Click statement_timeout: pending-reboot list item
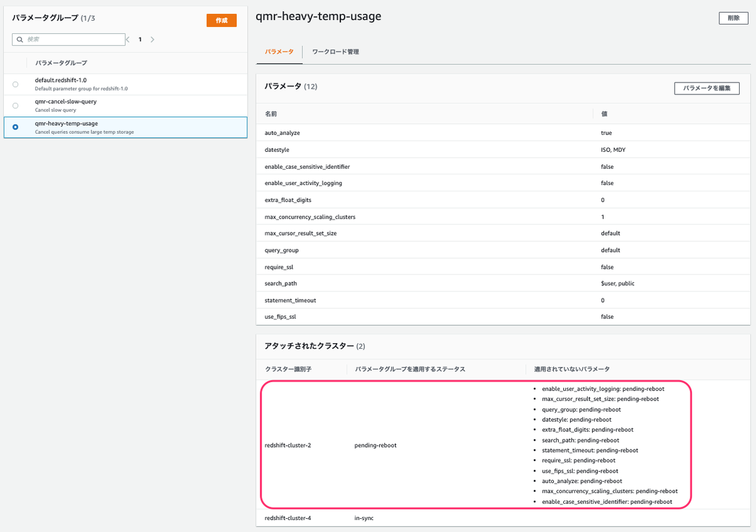 coord(590,450)
